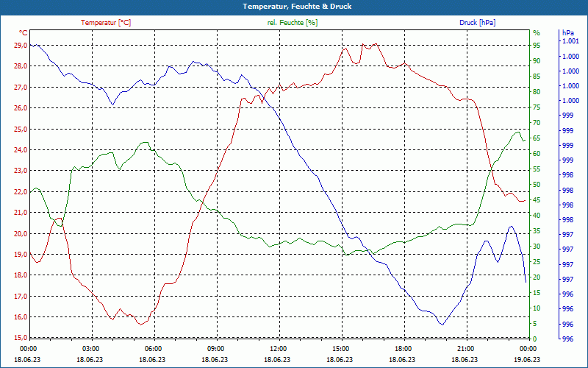Click the green '65' humidity axis value
This screenshot has width=588, height=368.
pyautogui.click(x=537, y=138)
